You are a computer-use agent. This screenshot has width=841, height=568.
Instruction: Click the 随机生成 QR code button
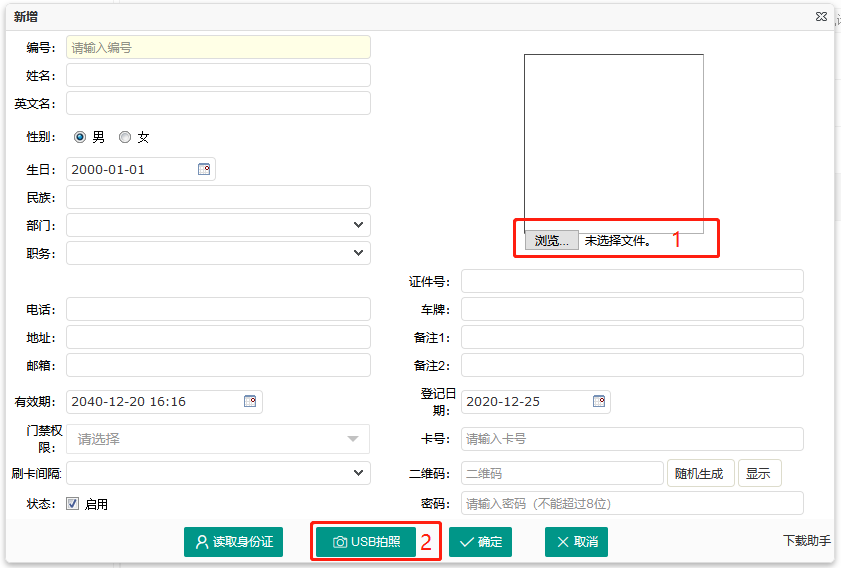coord(700,473)
